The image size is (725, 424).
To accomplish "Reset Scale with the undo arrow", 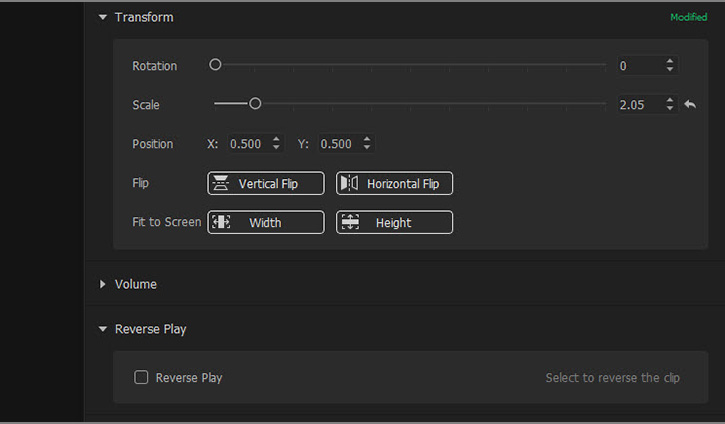I will click(x=690, y=104).
